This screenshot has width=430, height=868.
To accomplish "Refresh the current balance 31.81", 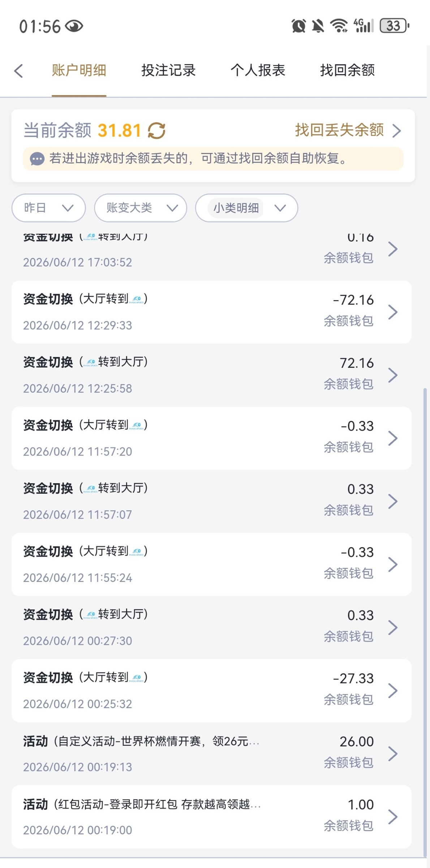I will (x=157, y=131).
